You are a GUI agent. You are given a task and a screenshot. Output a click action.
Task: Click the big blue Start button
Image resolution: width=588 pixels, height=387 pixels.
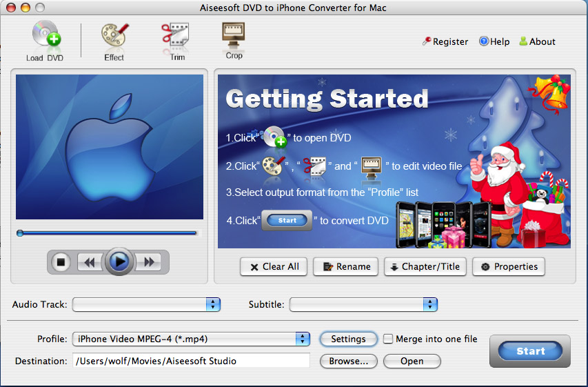[x=530, y=351]
